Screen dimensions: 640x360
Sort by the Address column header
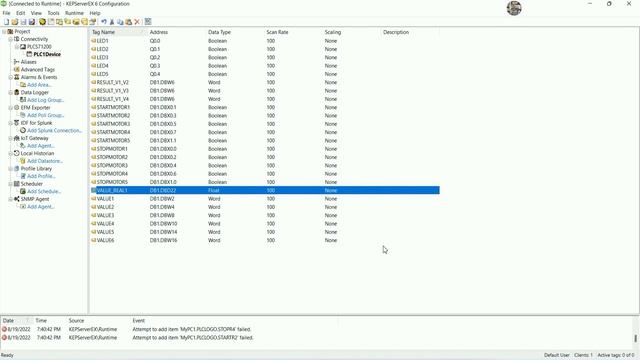tap(176, 32)
